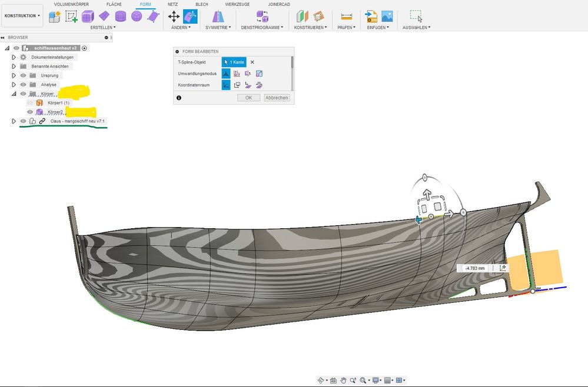Click the Zoom Window magnifier icon
This screenshot has height=387, width=588.
click(353, 381)
